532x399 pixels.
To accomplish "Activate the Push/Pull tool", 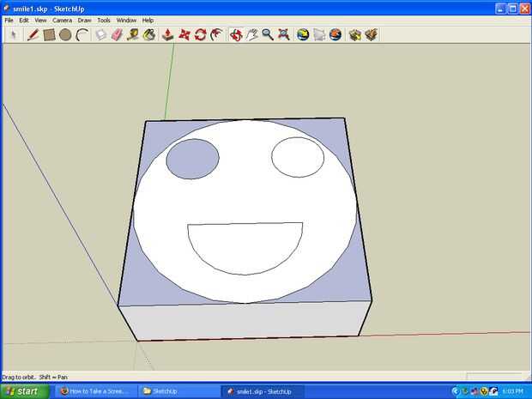I will 168,35.
